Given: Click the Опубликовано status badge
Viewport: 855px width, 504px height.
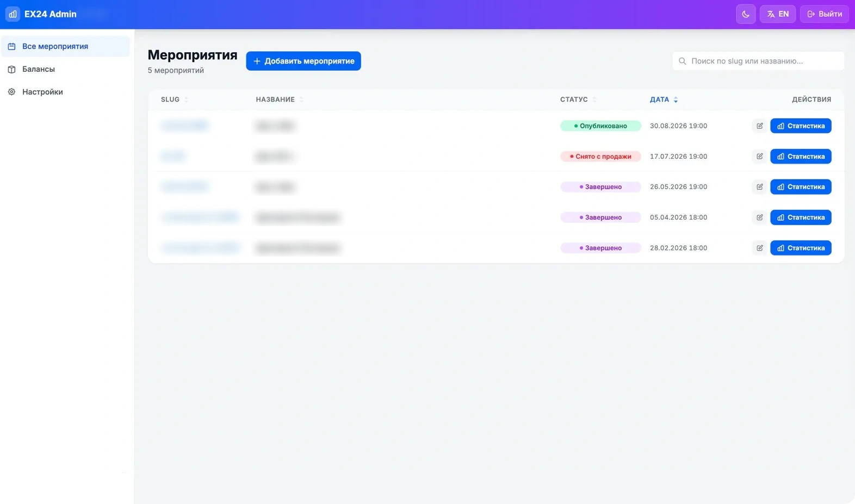Looking at the screenshot, I should pos(600,126).
